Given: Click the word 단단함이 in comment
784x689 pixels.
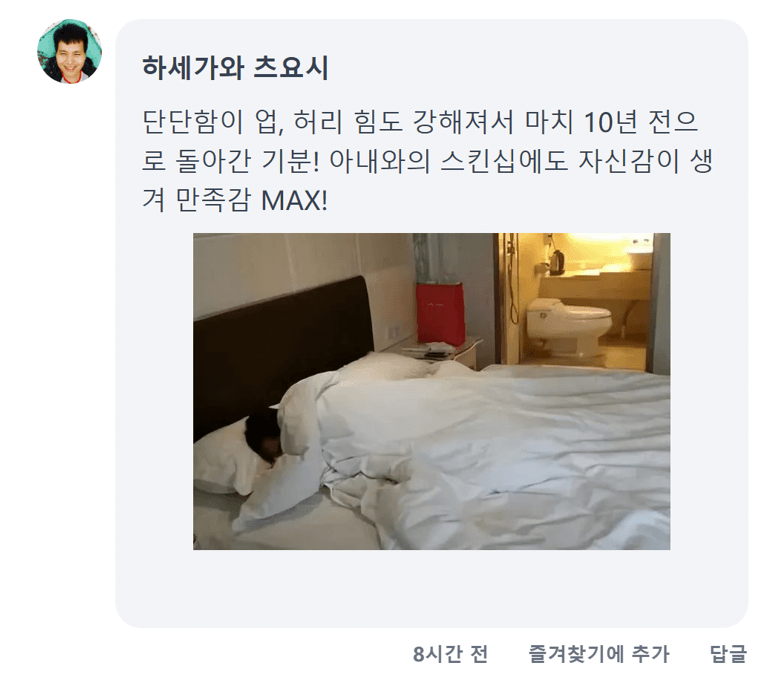Looking at the screenshot, I should [192, 122].
